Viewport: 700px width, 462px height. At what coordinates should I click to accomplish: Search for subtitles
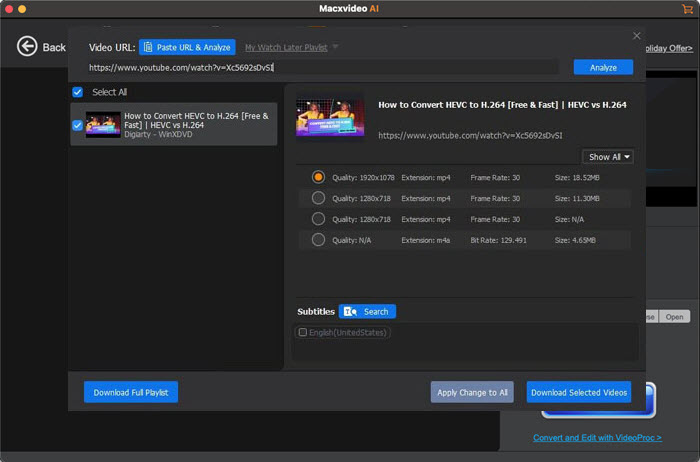pyautogui.click(x=367, y=311)
